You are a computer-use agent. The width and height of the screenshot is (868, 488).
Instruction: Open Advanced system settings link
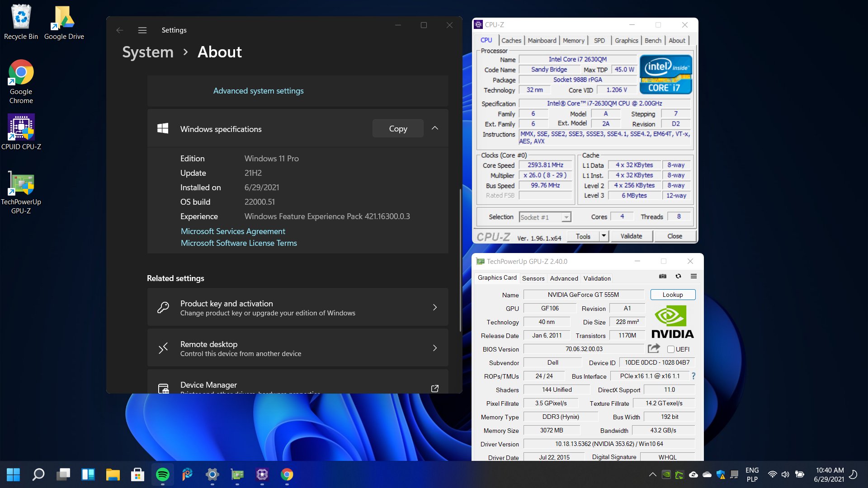(x=258, y=91)
